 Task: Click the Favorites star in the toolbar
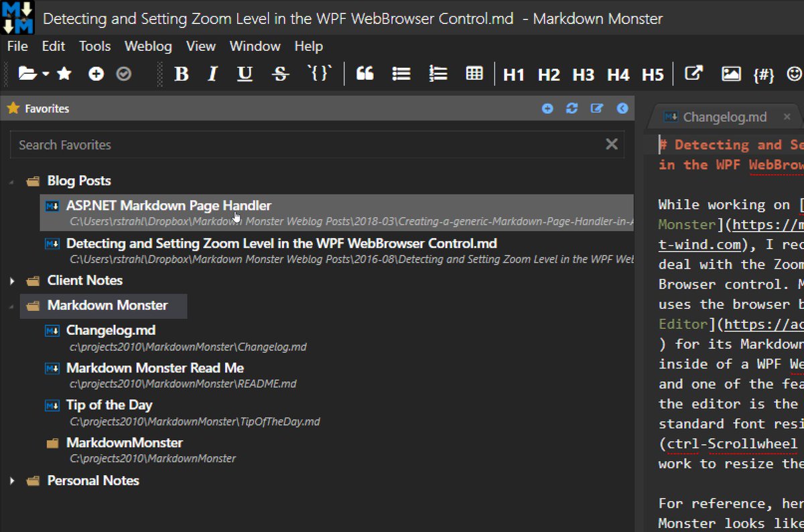[64, 74]
